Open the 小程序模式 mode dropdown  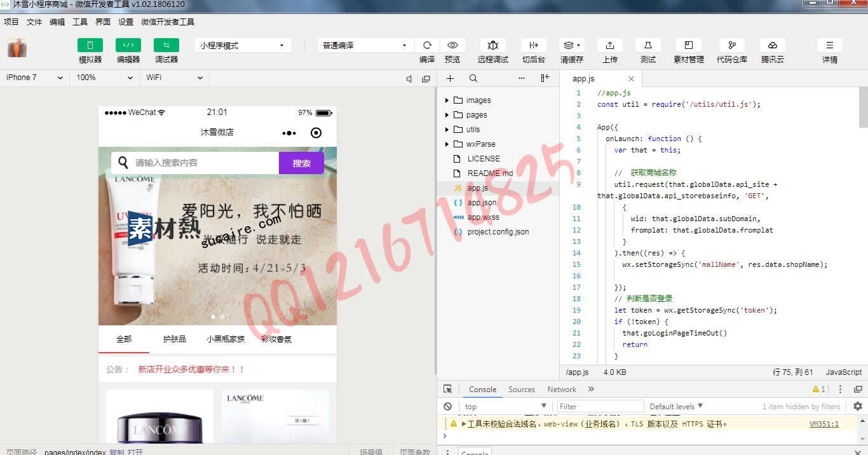point(243,45)
